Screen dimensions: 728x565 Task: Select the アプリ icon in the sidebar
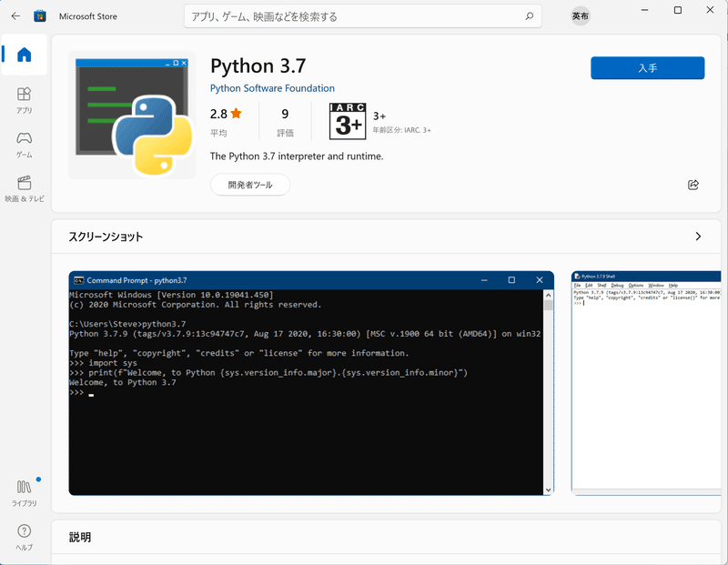click(23, 97)
